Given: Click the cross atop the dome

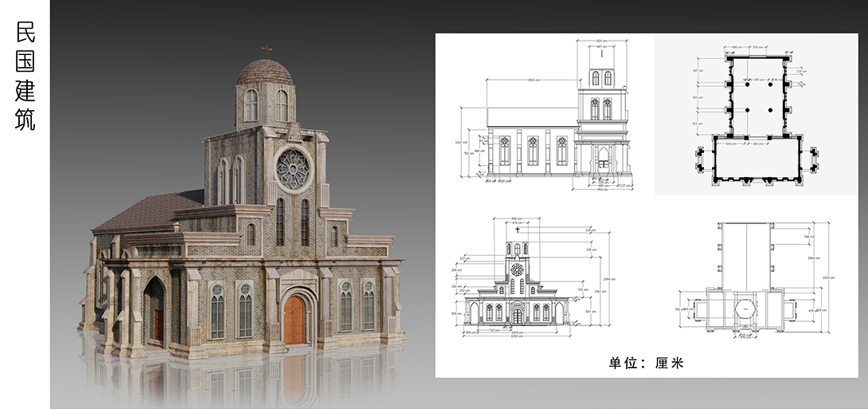Looking at the screenshot, I should point(267,50).
